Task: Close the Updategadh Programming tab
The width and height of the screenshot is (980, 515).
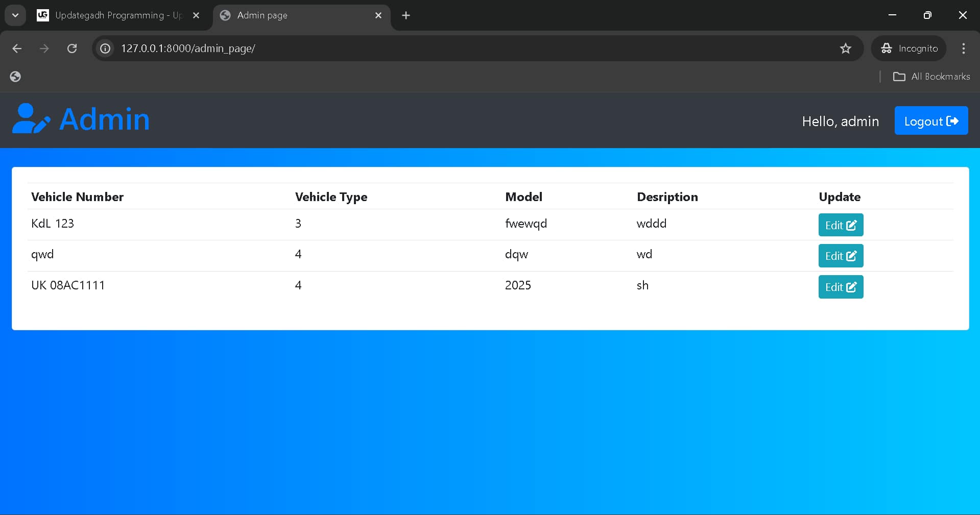Action: click(x=196, y=15)
